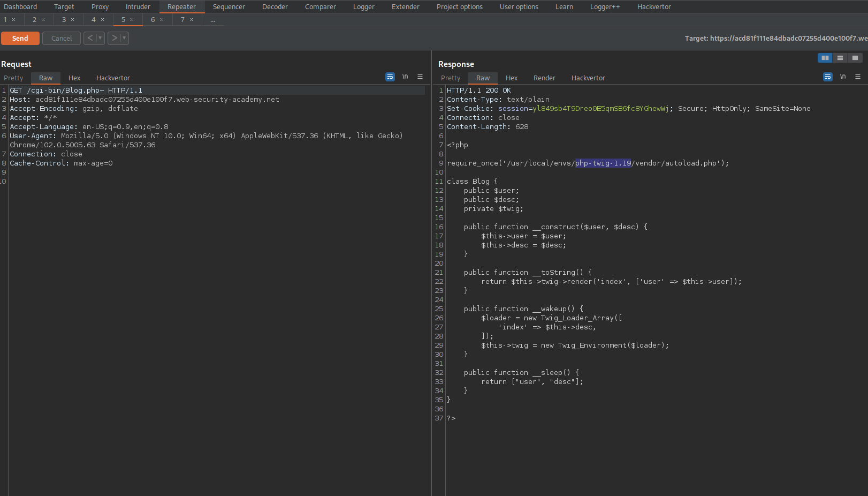Click highlighted php-twig-1.19 text in response
Viewport: 868px width, 496px height.
pos(603,163)
